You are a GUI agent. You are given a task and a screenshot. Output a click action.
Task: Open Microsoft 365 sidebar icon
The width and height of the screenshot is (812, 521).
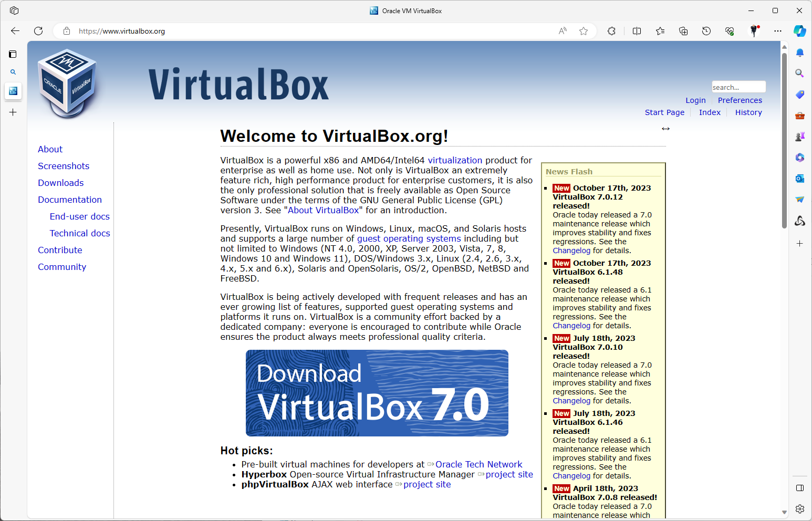tap(799, 158)
